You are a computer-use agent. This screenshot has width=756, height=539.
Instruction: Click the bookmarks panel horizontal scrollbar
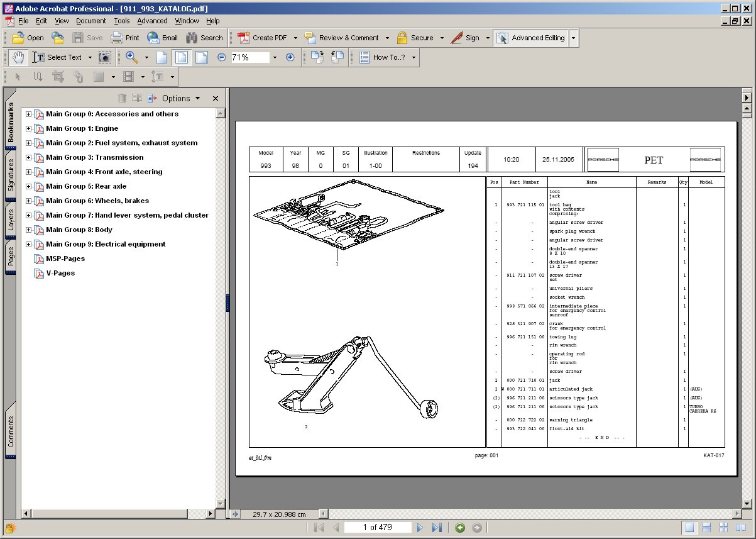click(x=119, y=513)
